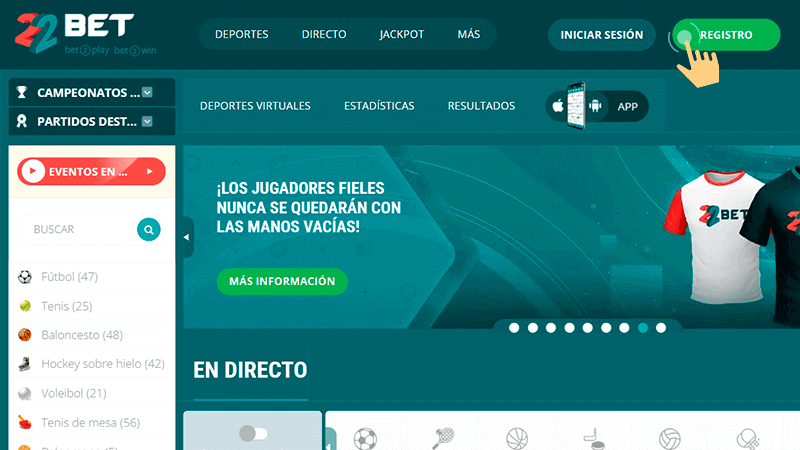Select the basketball icon in En Directo
The height and width of the screenshot is (450, 800).
point(517,438)
